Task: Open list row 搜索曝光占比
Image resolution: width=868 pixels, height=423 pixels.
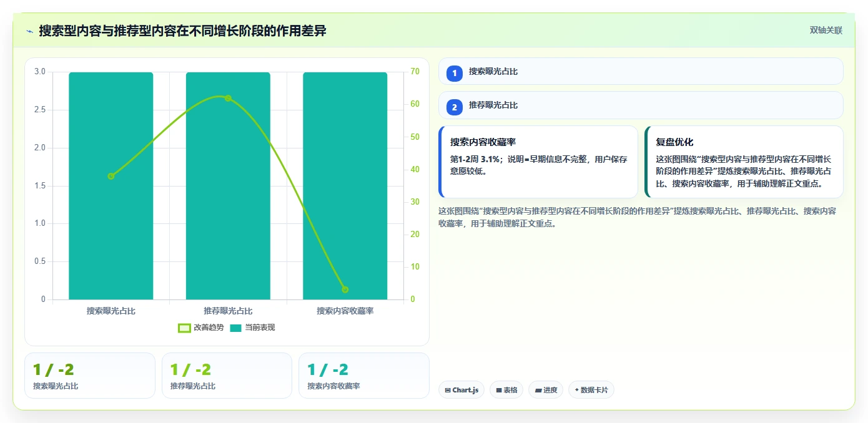Action: pos(641,72)
